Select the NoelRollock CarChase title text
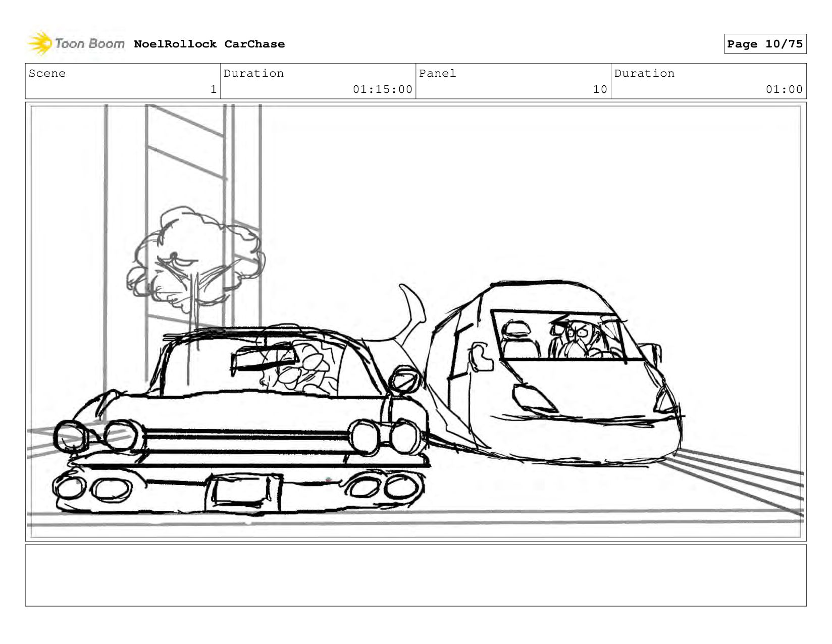 pyautogui.click(x=209, y=44)
